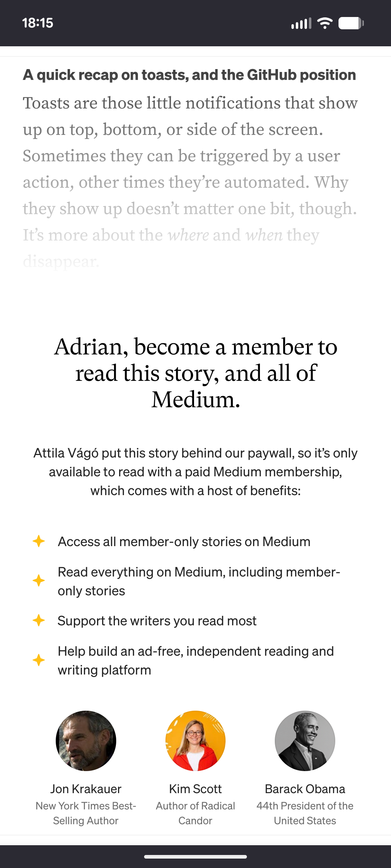Viewport: 391px width, 868px height.
Task: Tap "Access all member-only stories on Medium" text
Action: (184, 541)
